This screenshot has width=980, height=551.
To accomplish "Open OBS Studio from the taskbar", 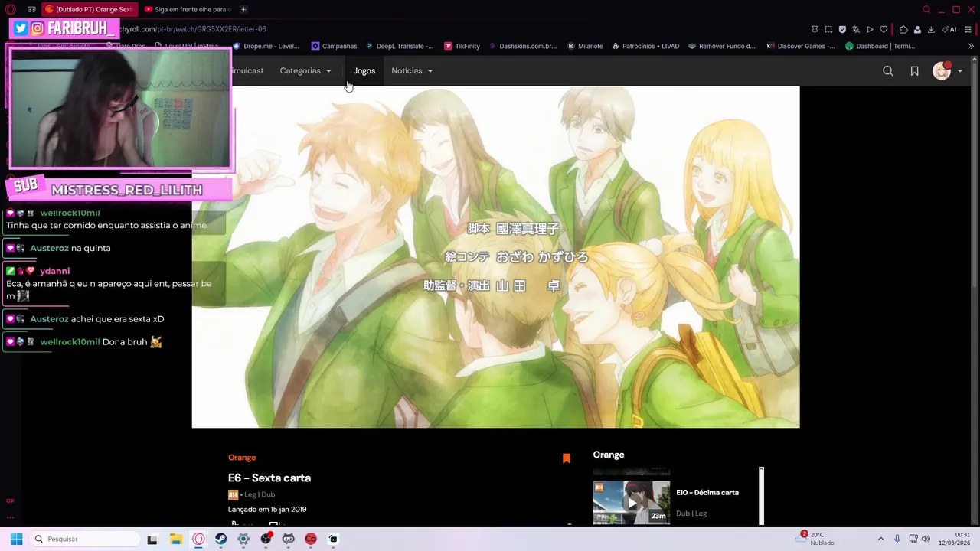I will click(266, 539).
